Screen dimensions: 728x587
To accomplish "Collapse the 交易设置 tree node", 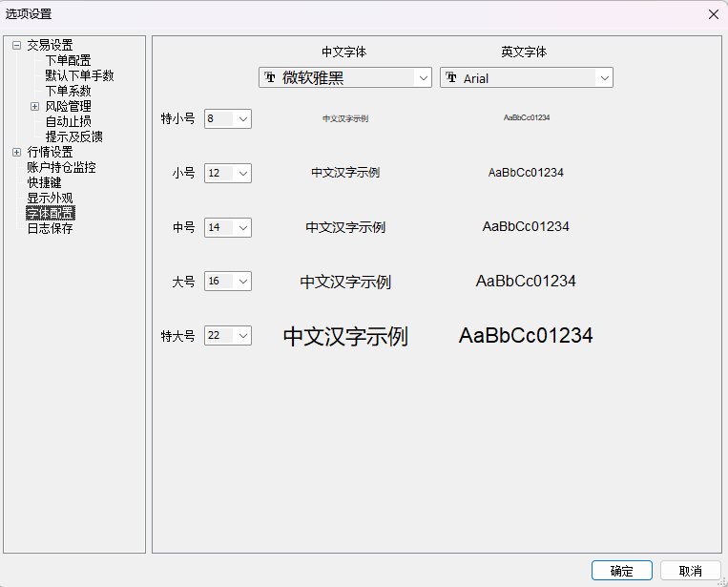I will 17,45.
